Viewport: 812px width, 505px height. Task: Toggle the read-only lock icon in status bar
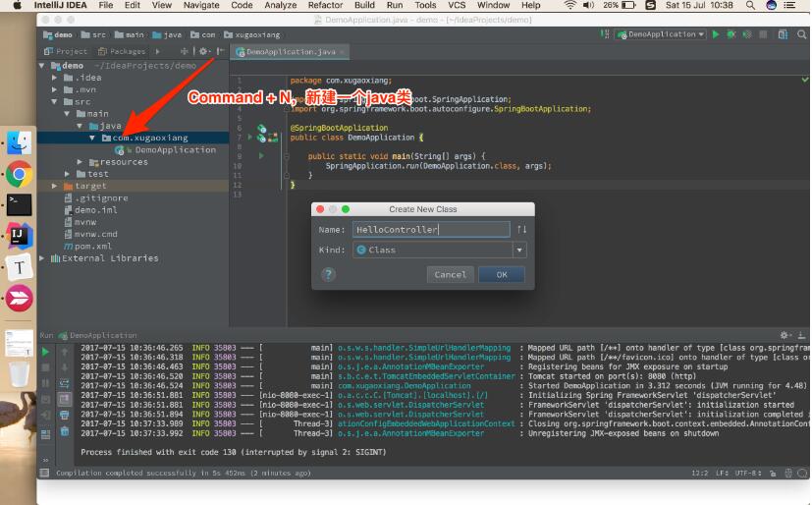[773, 473]
